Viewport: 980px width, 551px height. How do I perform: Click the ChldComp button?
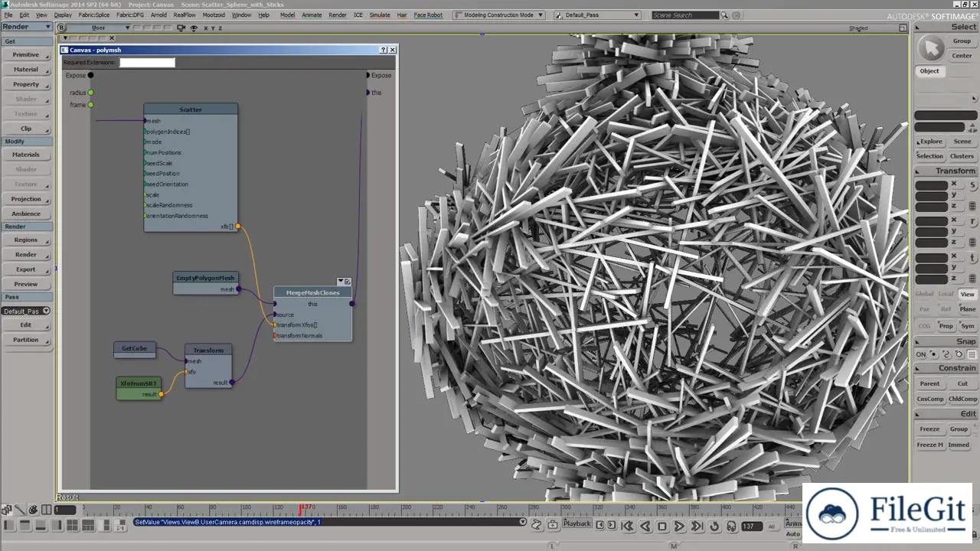point(962,399)
